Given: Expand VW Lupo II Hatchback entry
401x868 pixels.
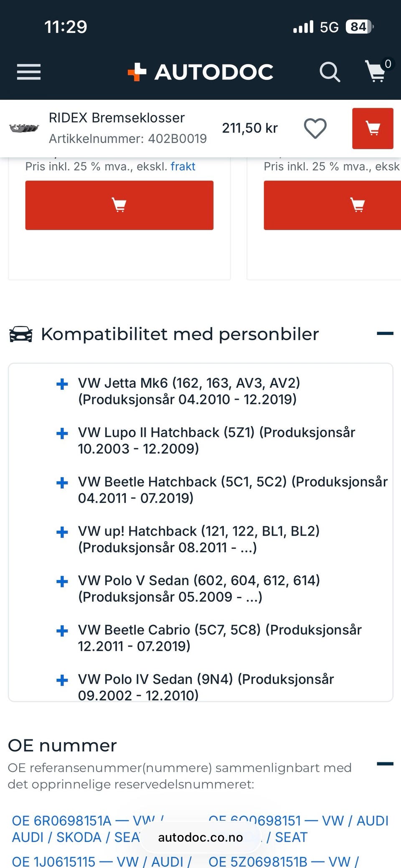Looking at the screenshot, I should pos(62,433).
